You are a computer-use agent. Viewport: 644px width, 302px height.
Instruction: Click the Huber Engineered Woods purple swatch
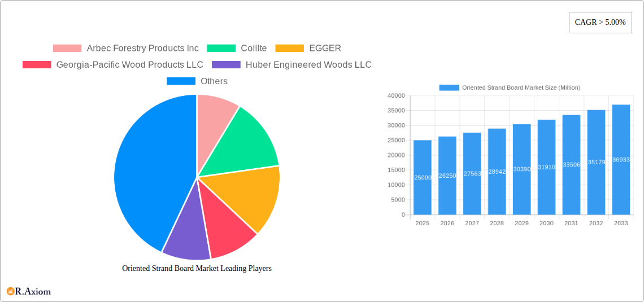227,65
